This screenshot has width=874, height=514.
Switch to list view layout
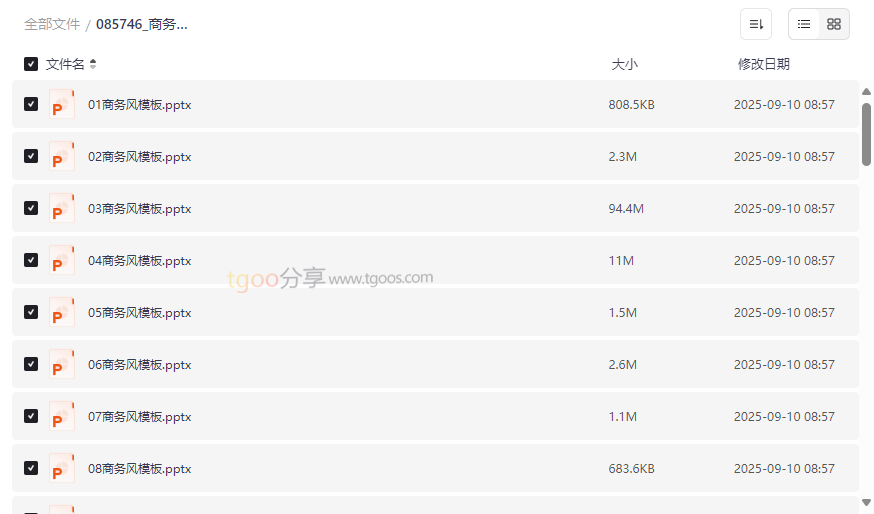click(x=804, y=24)
